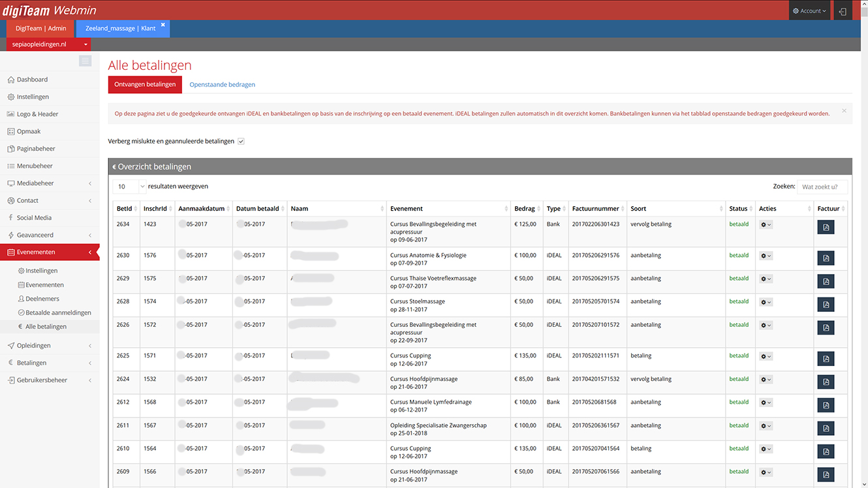Image resolution: width=868 pixels, height=488 pixels.
Task: Select the DigiTeam | Admin tab
Action: pyautogui.click(x=40, y=29)
